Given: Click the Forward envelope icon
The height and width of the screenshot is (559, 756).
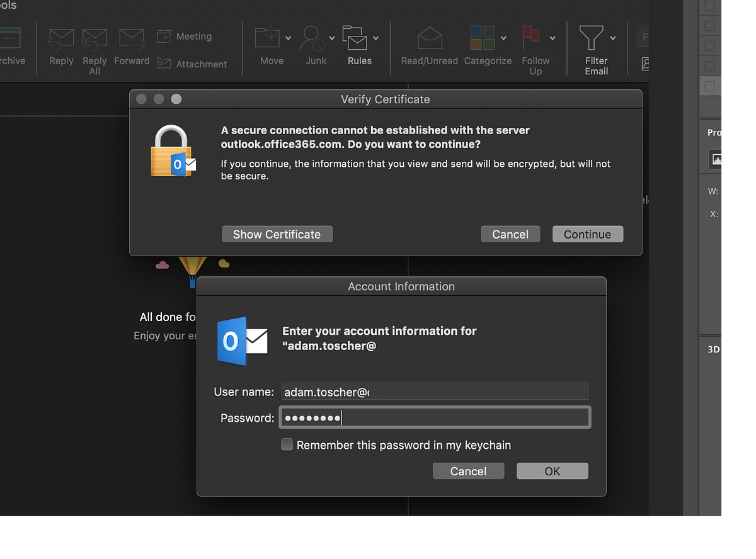Looking at the screenshot, I should 132,40.
